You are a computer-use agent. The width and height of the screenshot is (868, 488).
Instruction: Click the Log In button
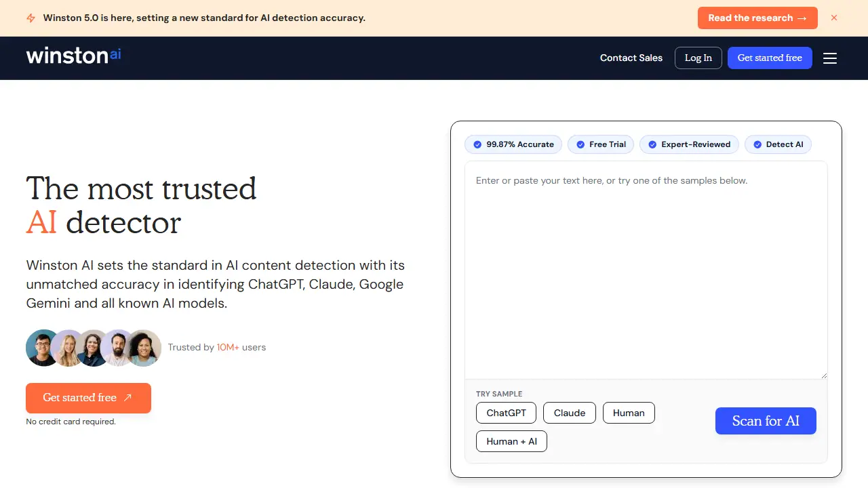(x=698, y=58)
